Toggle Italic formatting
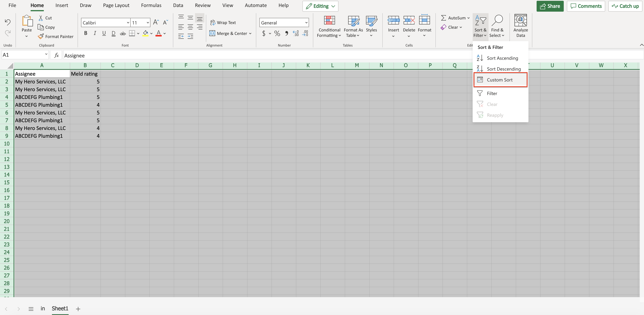This screenshot has height=315, width=644. [x=95, y=33]
